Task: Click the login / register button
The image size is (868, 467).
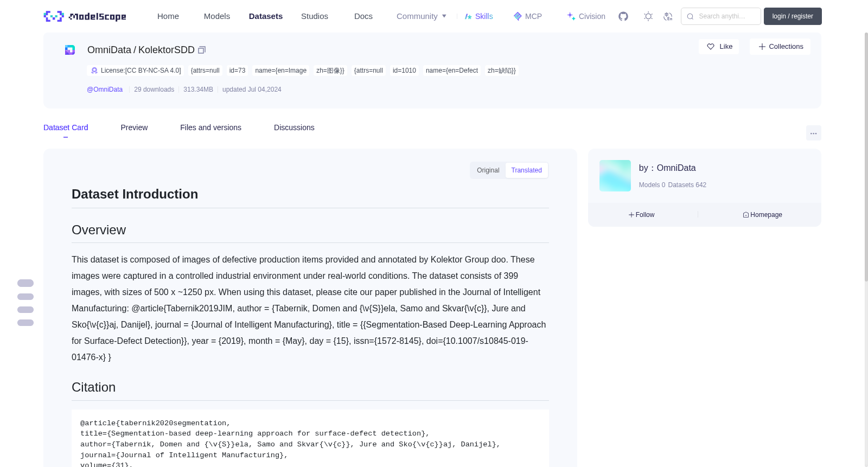Action: click(793, 16)
